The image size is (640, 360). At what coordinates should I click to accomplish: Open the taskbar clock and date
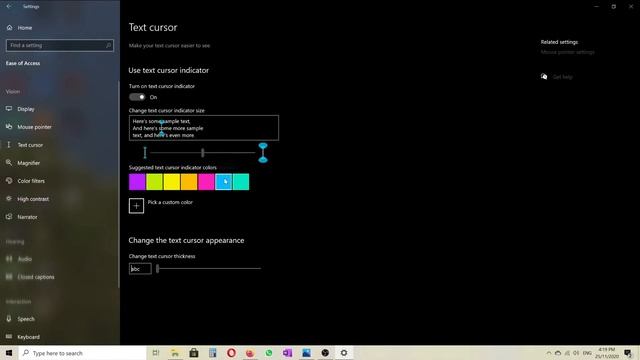[x=607, y=353]
